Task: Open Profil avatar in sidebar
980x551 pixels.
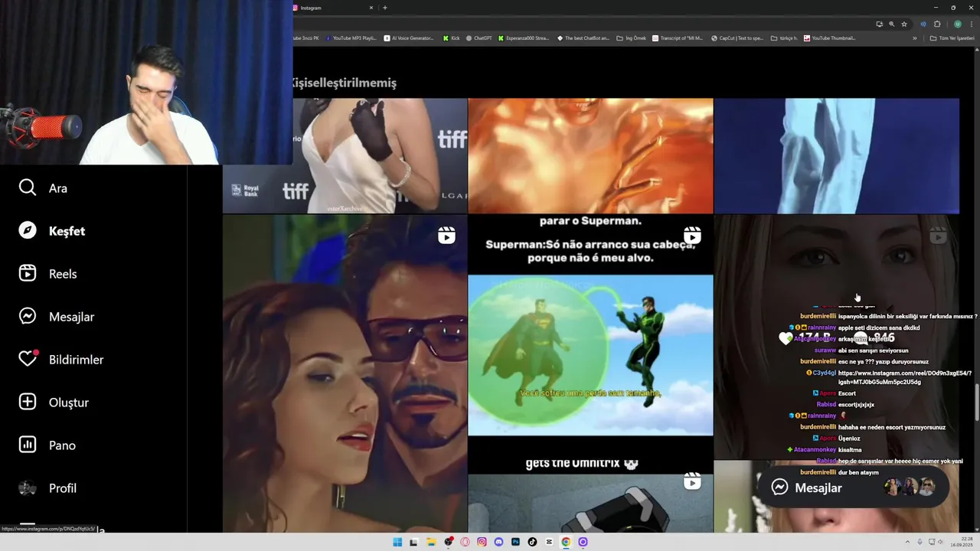Action: tap(28, 487)
